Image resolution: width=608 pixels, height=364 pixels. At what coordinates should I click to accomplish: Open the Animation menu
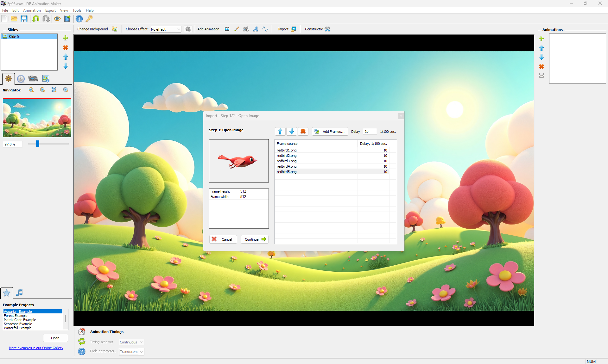coord(32,10)
